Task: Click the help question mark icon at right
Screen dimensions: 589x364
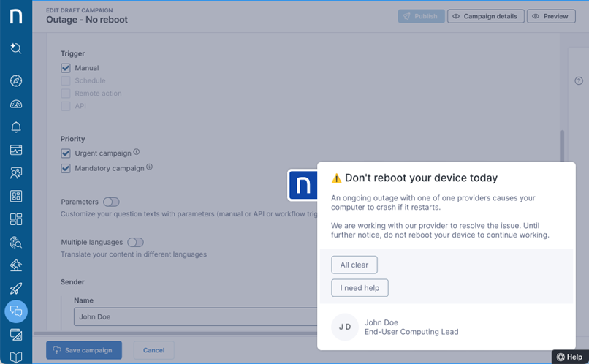Action: point(579,81)
